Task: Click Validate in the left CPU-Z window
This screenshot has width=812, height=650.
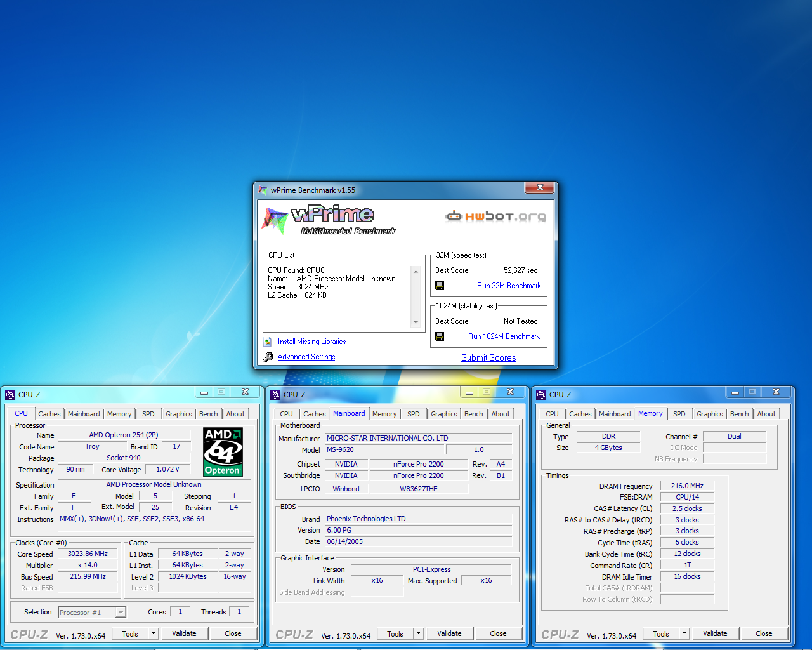Action: (x=184, y=633)
